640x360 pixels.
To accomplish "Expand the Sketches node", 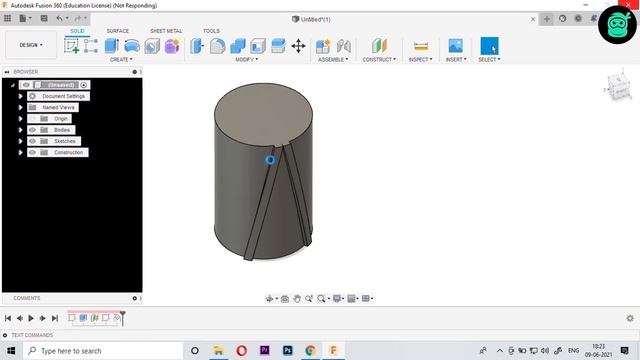I will 20,141.
